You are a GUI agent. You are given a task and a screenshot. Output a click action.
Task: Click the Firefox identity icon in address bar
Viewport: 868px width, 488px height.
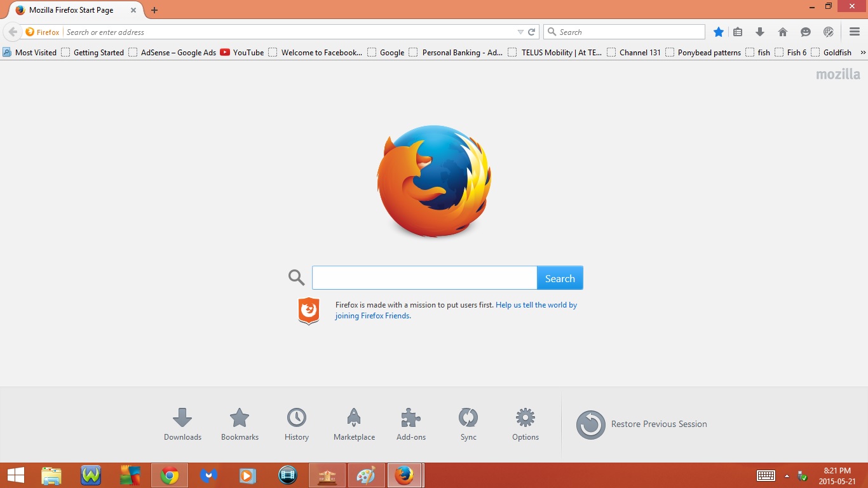43,32
